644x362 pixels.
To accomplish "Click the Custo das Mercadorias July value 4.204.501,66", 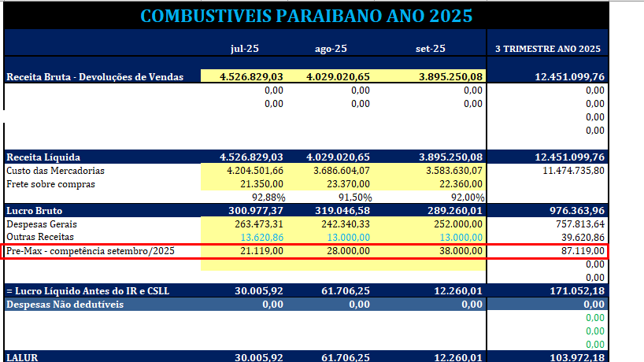I will pyautogui.click(x=255, y=171).
